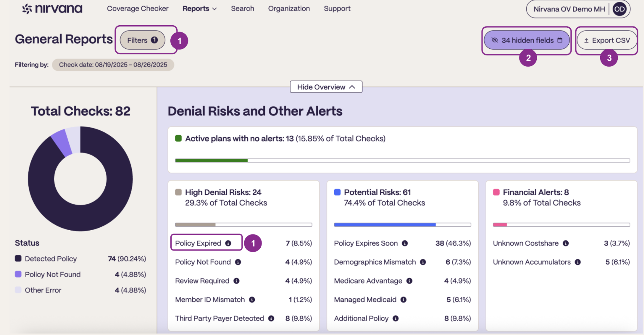Show info for Demographics Mismatch

[x=423, y=262]
